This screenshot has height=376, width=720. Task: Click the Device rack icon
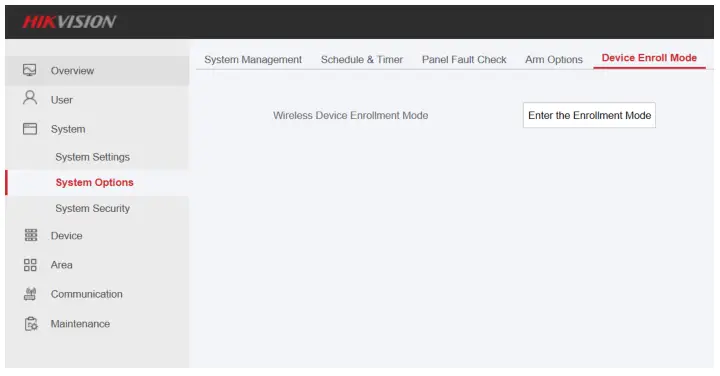[x=30, y=235]
